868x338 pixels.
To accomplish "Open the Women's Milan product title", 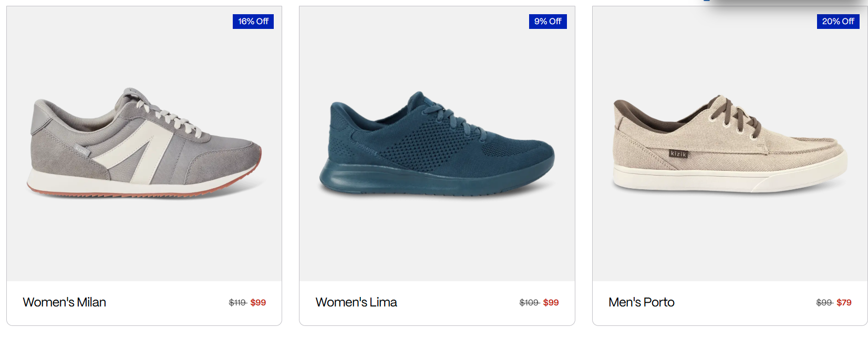I will 65,302.
